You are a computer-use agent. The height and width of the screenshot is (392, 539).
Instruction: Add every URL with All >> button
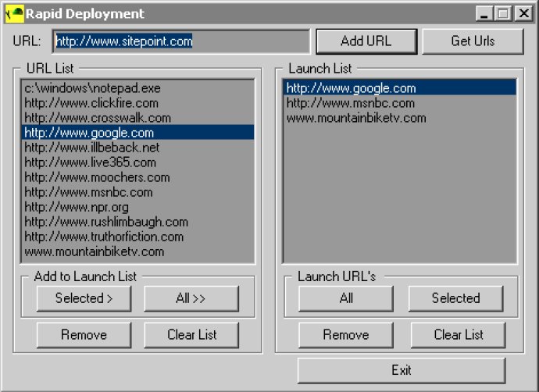pyautogui.click(x=191, y=298)
